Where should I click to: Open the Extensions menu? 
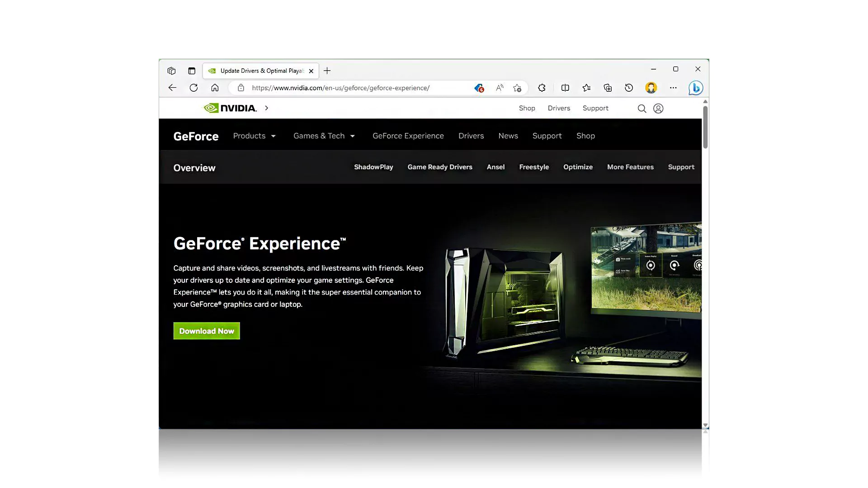[x=542, y=88]
